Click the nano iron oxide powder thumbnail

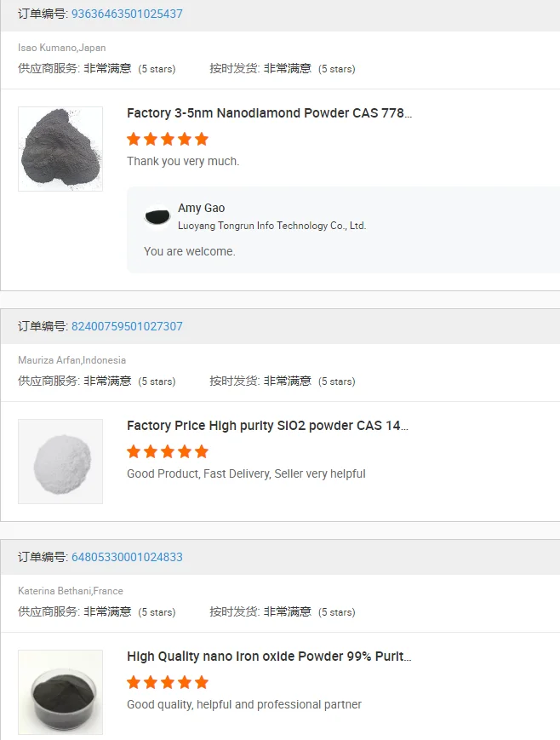click(x=60, y=692)
